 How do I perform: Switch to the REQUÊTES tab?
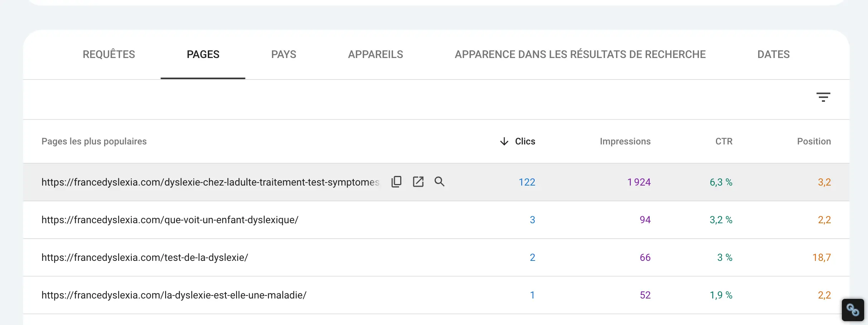pos(109,55)
